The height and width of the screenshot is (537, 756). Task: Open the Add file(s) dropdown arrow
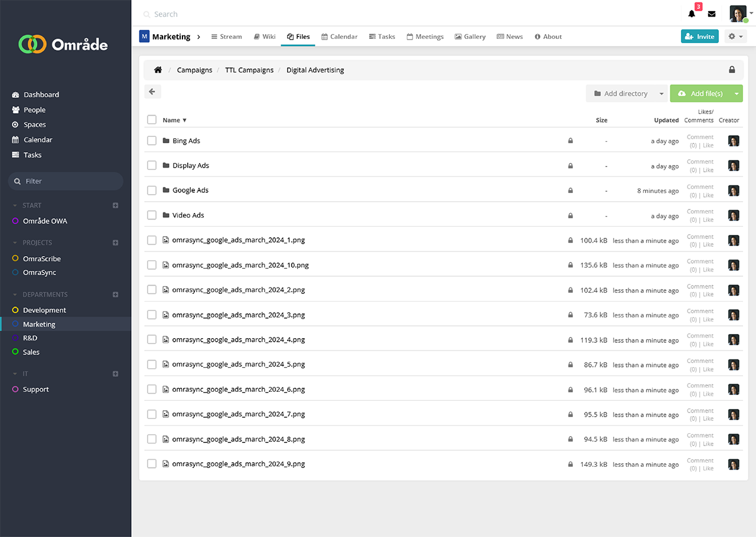coord(737,94)
